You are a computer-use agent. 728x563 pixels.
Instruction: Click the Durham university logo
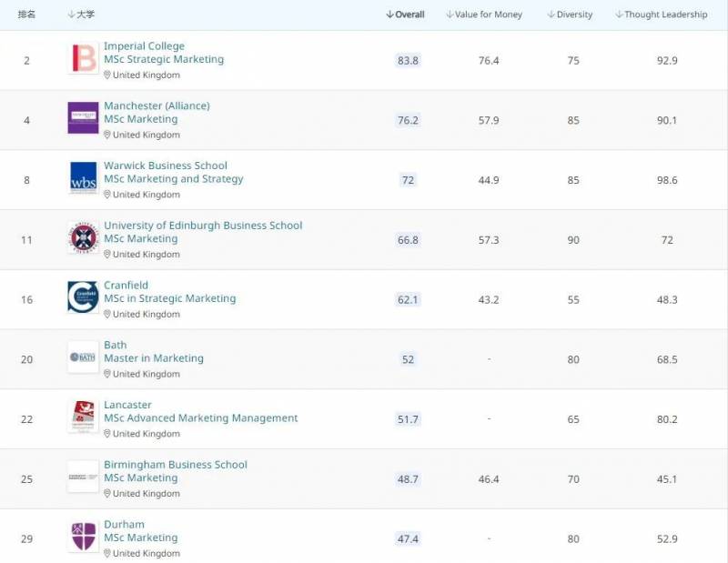[83, 537]
